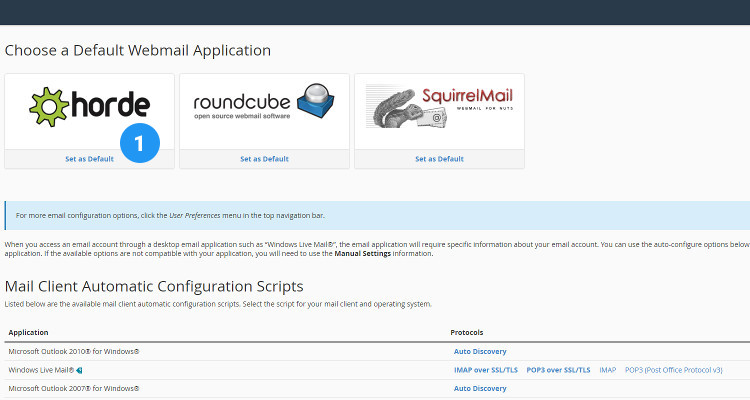
Task: Set SquirrelMail as default webmail
Action: tap(439, 159)
